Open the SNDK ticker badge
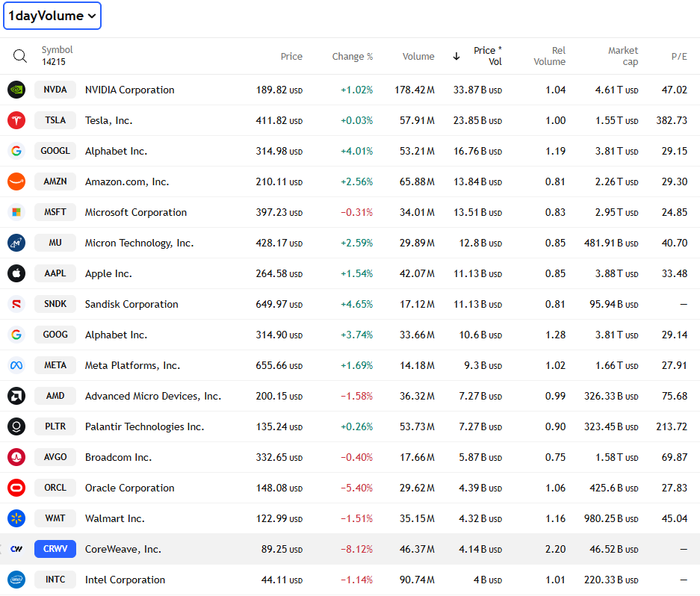The image size is (700, 596). (55, 304)
